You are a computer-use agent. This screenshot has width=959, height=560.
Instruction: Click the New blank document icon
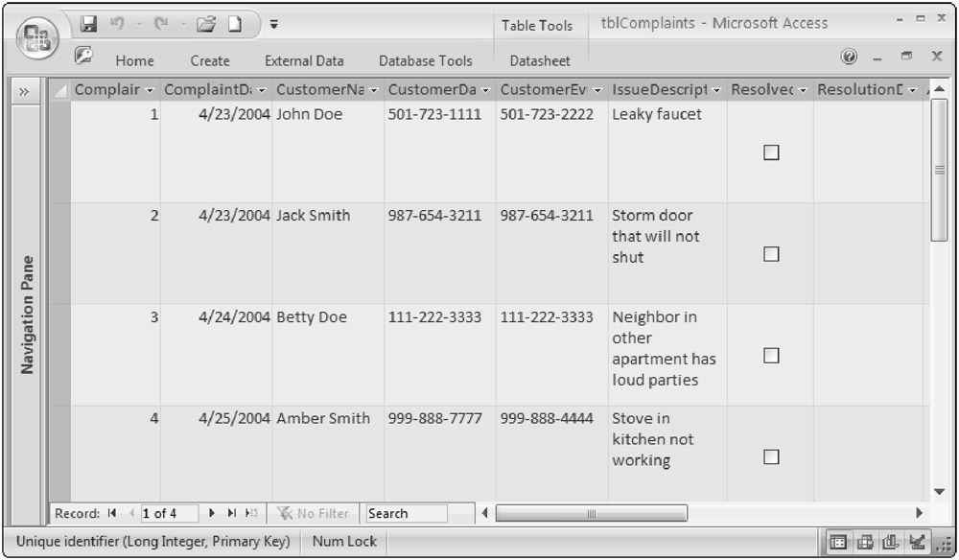pyautogui.click(x=233, y=23)
